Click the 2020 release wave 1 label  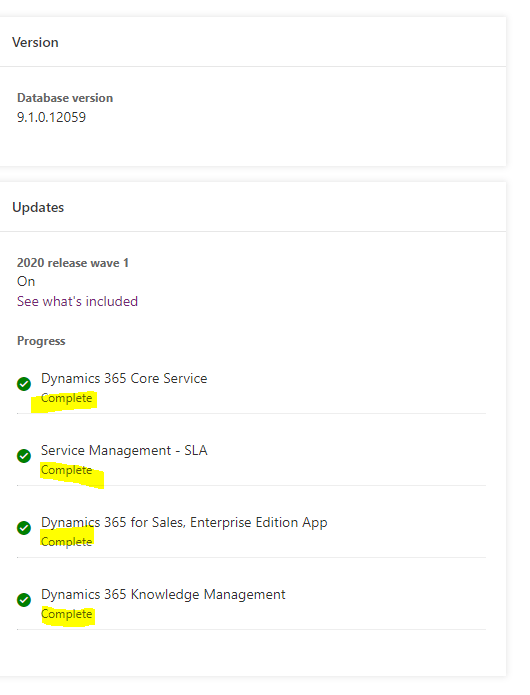tap(73, 263)
